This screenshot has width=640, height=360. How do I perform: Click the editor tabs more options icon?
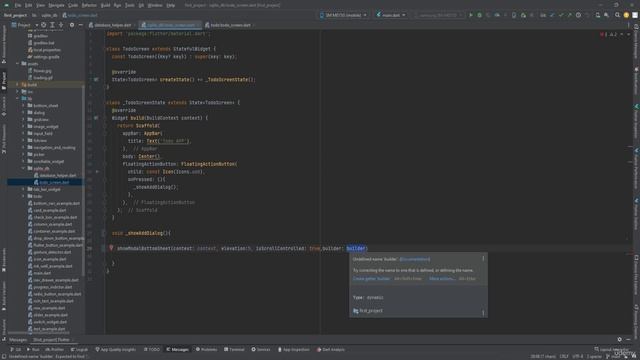pyautogui.click(x=628, y=25)
